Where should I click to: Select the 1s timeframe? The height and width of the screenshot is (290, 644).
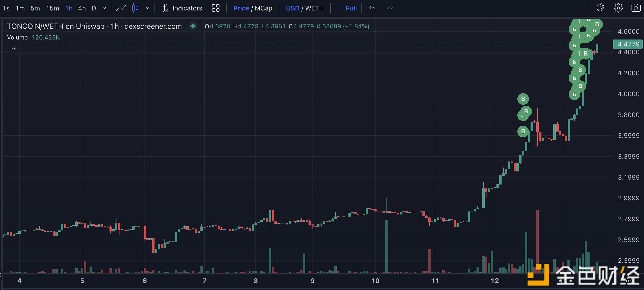pos(6,8)
